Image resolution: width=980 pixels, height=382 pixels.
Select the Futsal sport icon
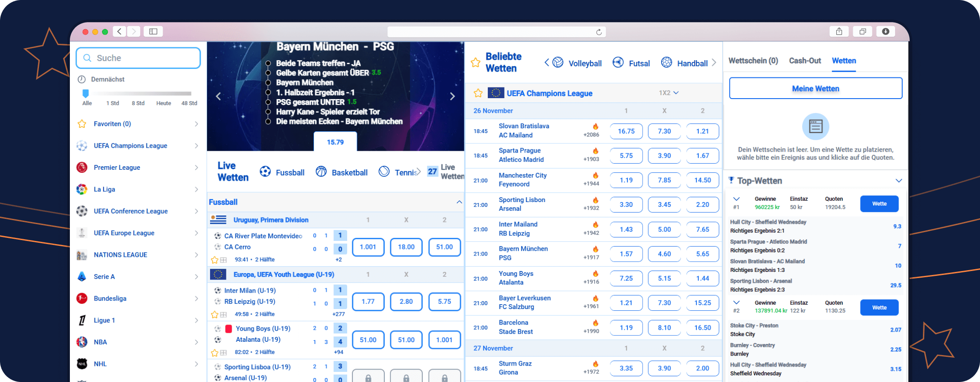click(618, 62)
